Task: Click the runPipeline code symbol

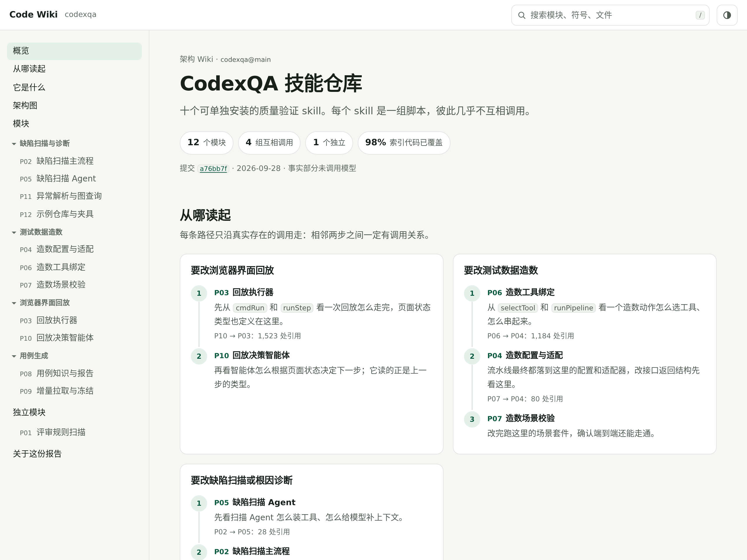Action: [573, 308]
